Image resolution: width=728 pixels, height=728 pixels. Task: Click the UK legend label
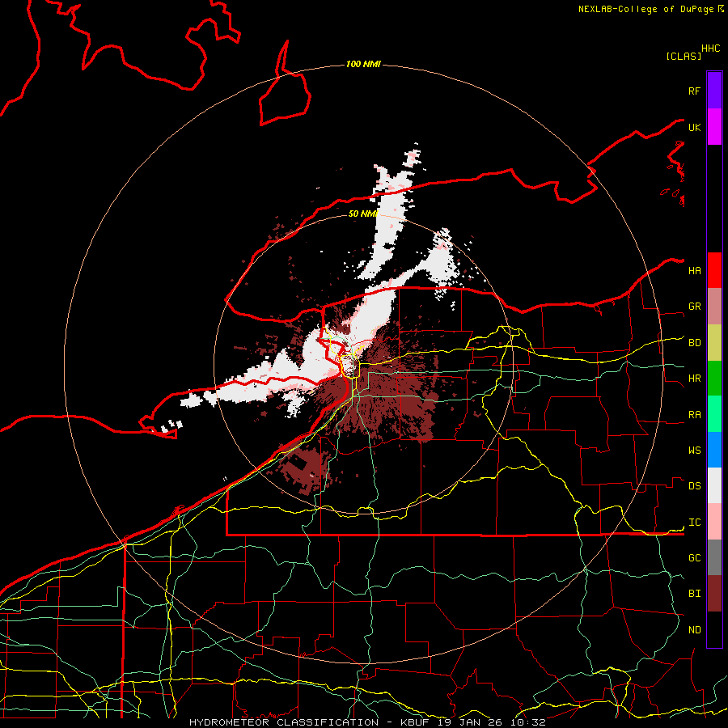click(x=694, y=127)
